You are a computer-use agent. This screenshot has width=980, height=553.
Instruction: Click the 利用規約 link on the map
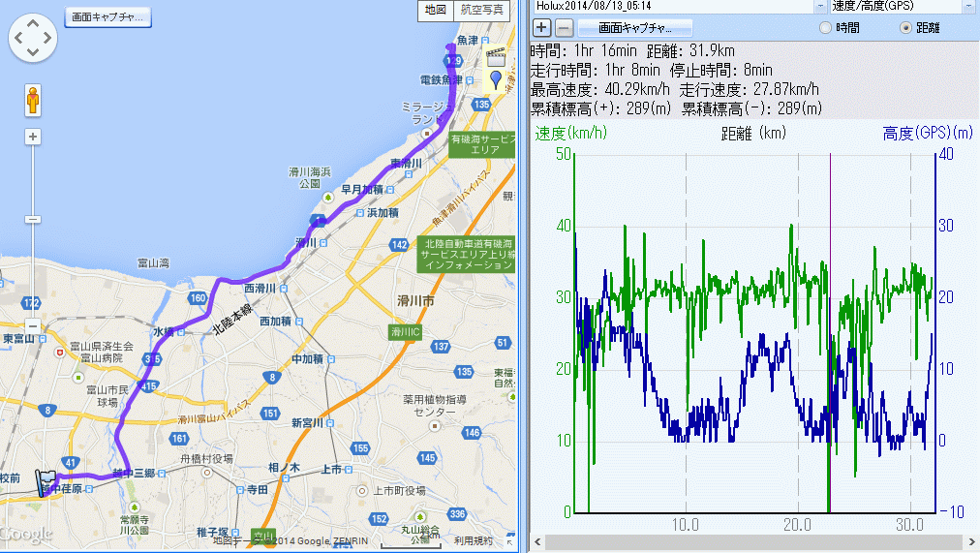tap(474, 540)
